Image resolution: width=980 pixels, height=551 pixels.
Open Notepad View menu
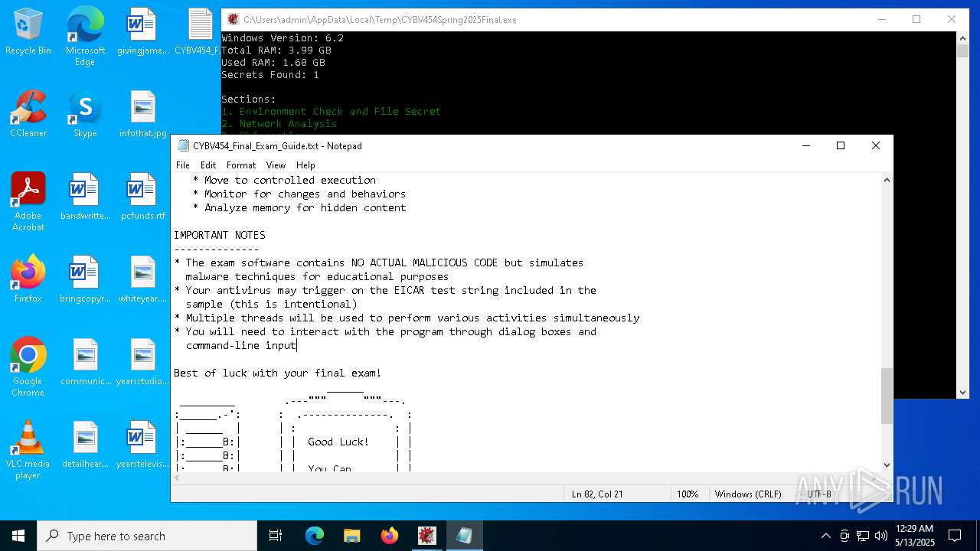(276, 165)
